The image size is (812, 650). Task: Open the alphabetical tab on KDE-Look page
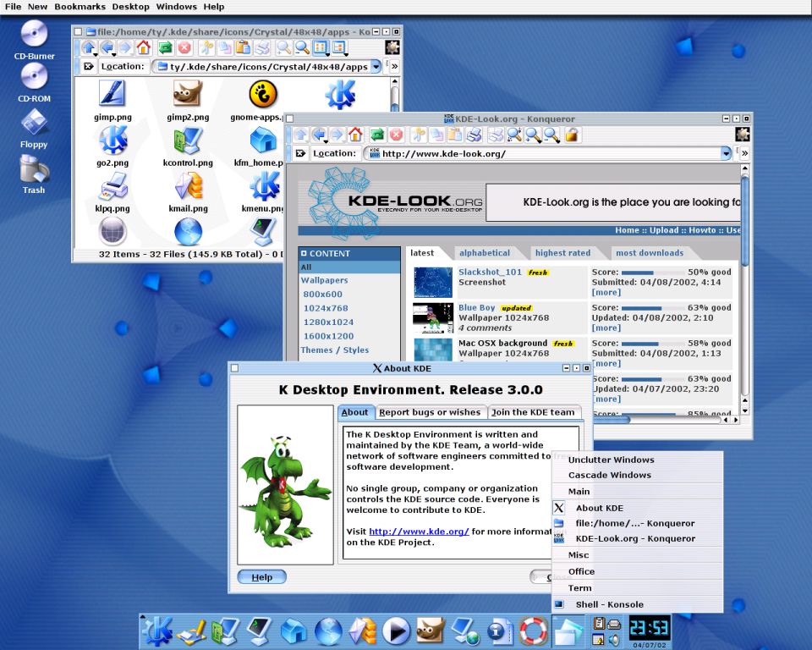tap(485, 253)
